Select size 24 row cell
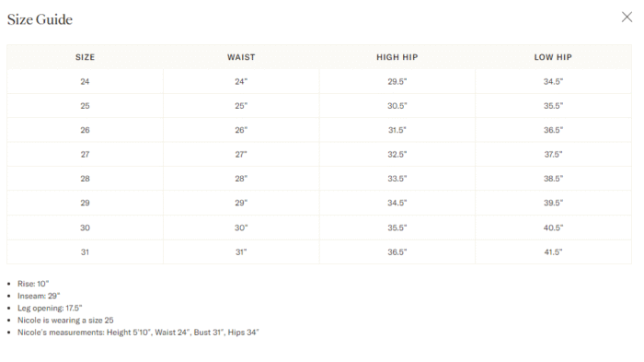 pos(85,81)
